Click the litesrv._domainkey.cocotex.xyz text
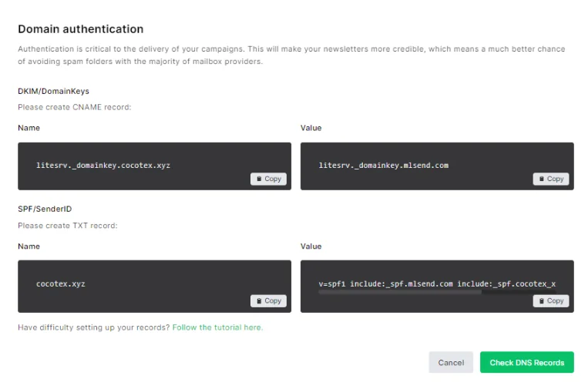 103,166
